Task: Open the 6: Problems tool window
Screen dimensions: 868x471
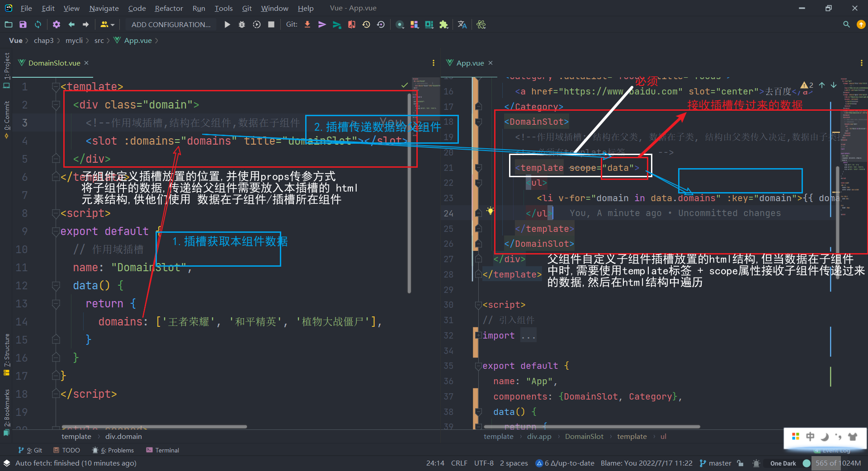Action: coord(113,450)
